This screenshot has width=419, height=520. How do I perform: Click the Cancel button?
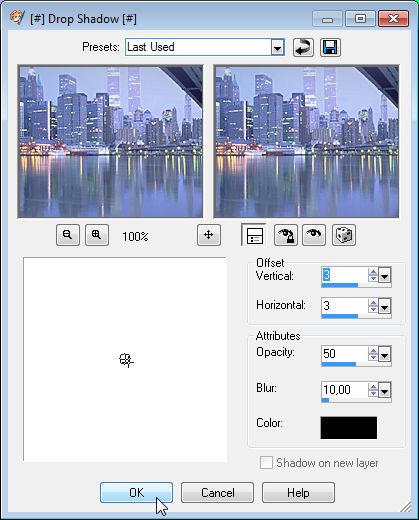tap(217, 492)
